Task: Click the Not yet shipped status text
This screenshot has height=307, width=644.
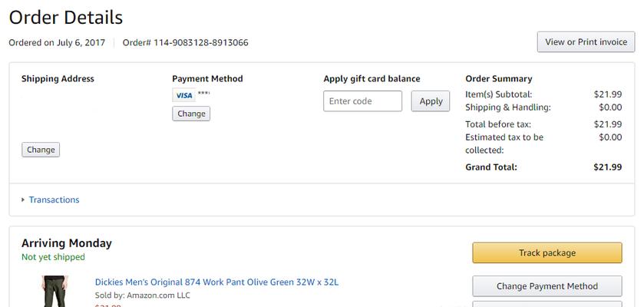Action: 53,257
